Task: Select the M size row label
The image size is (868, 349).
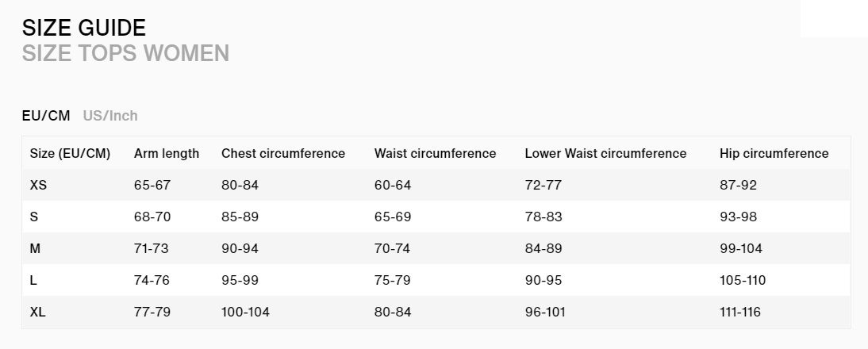Action: pyautogui.click(x=35, y=249)
